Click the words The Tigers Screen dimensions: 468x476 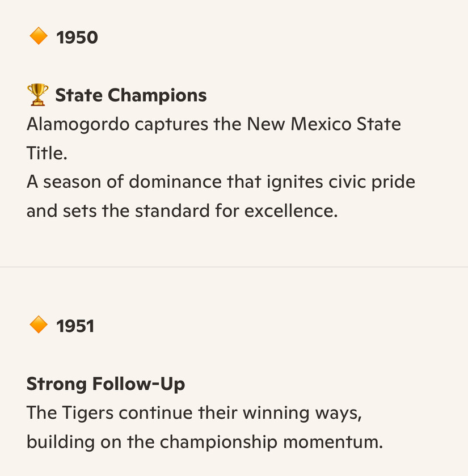70,413
